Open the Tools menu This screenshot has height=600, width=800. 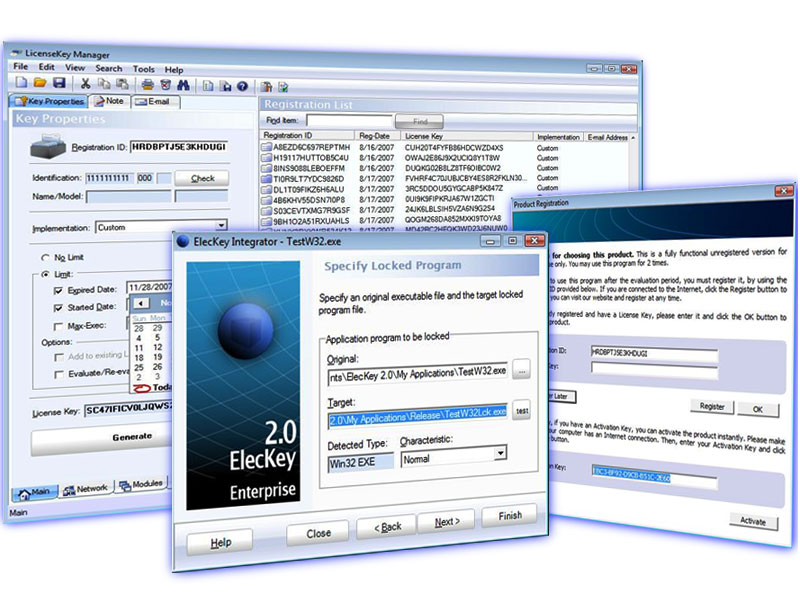143,69
